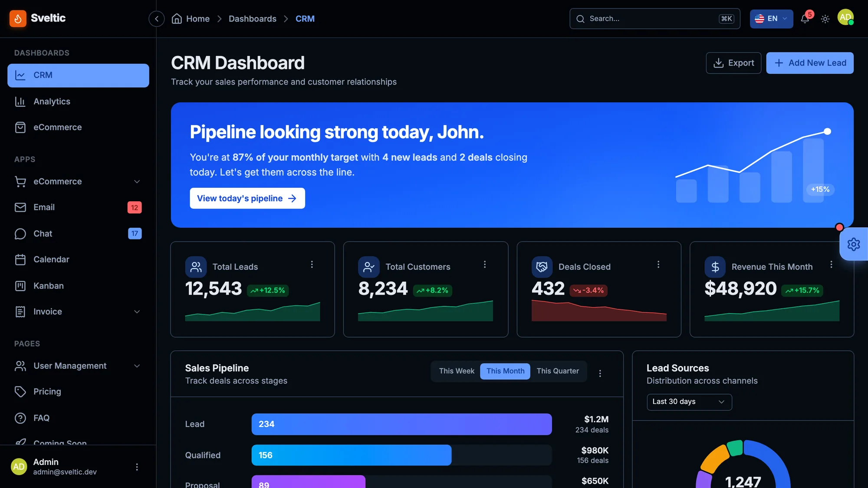
Task: Open the AD user avatar menu
Action: (x=845, y=17)
